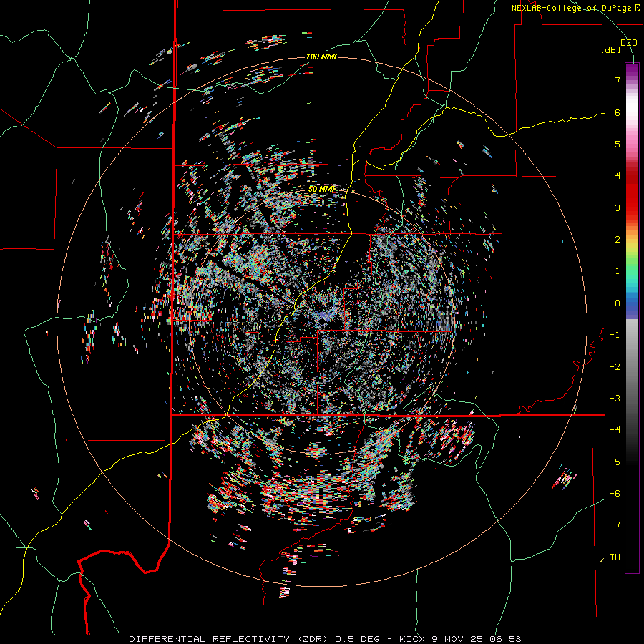Click the 1 value on color scale
Screen dimensions: 644x644
(618, 271)
